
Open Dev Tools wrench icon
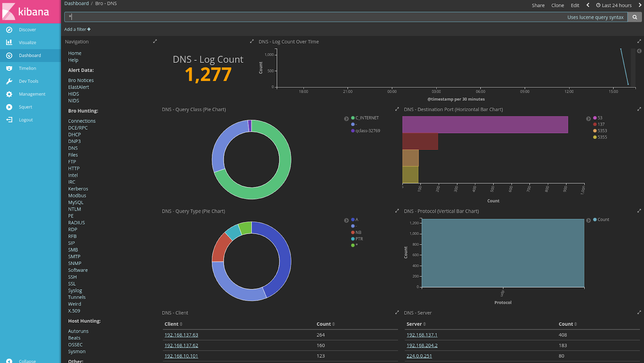[9, 81]
